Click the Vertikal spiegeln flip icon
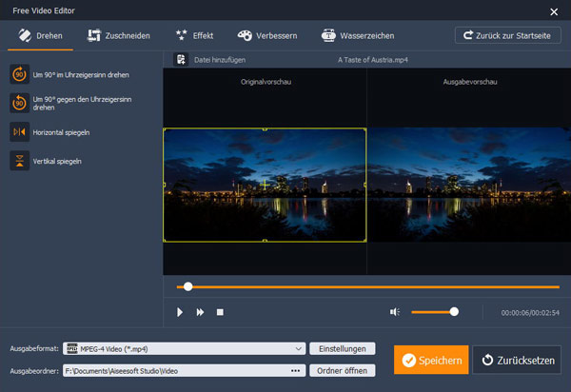571x392 pixels. point(19,161)
